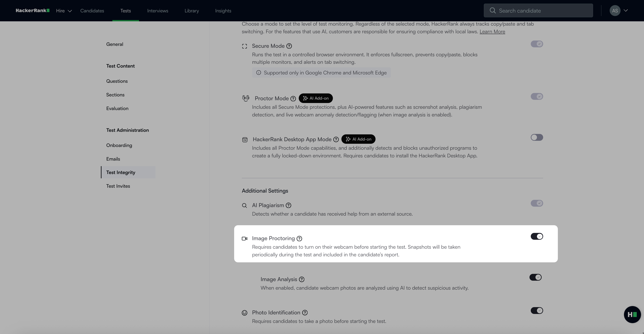Click the Proctor Mode help icon
The image size is (644, 334).
tap(293, 99)
